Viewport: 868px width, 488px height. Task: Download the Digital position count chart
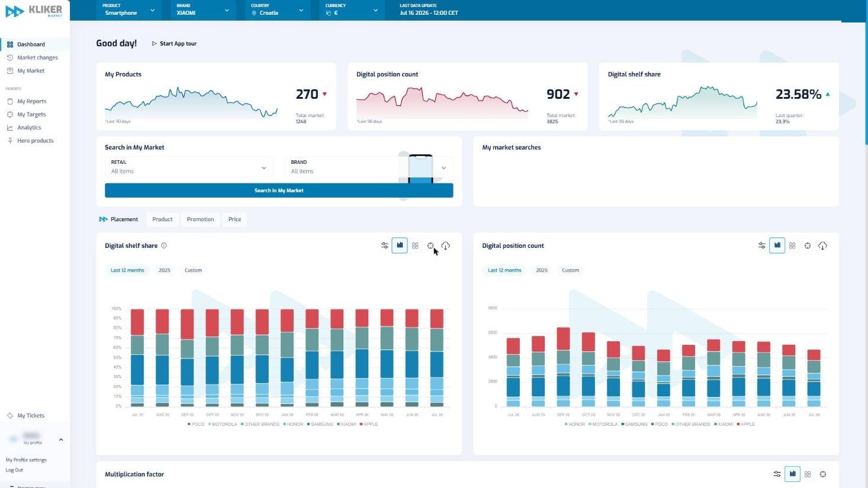pyautogui.click(x=823, y=245)
